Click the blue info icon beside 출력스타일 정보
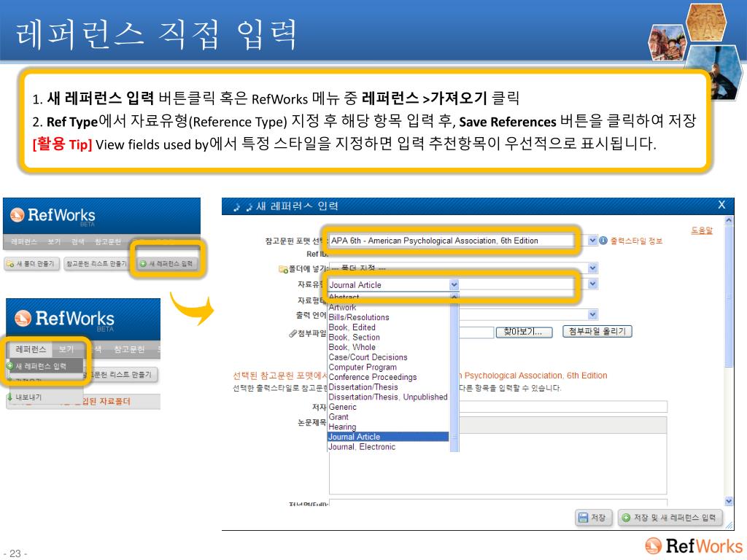The height and width of the screenshot is (560, 747). [x=603, y=241]
